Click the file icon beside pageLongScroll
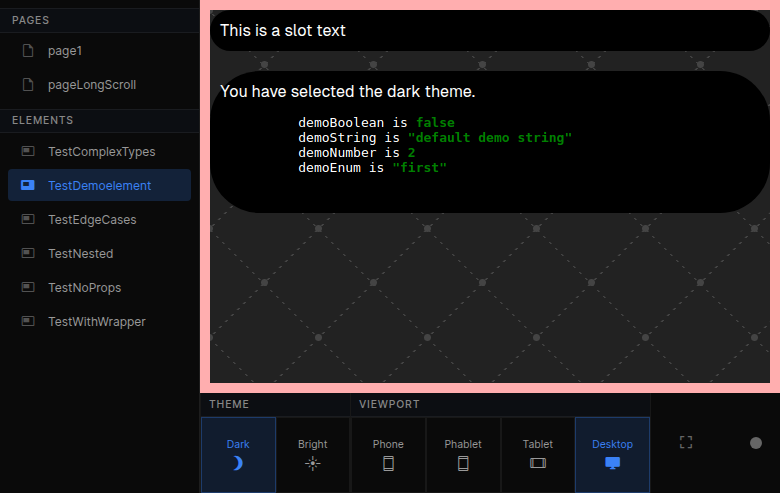Screen dimensions: 780x493 [28, 85]
